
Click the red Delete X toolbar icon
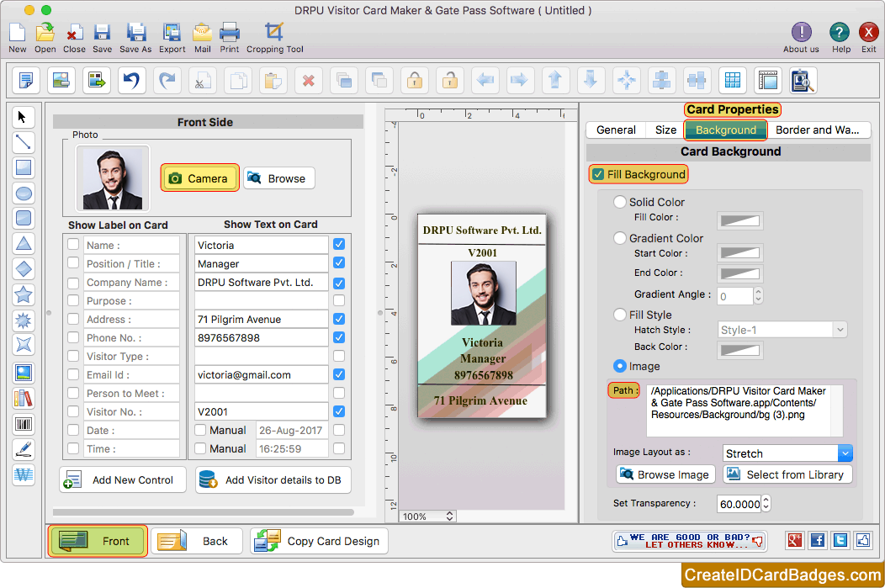pos(308,80)
